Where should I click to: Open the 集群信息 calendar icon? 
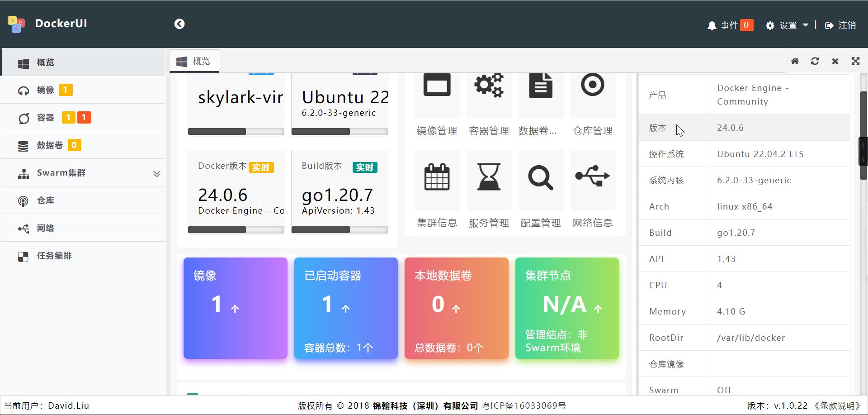point(437,177)
